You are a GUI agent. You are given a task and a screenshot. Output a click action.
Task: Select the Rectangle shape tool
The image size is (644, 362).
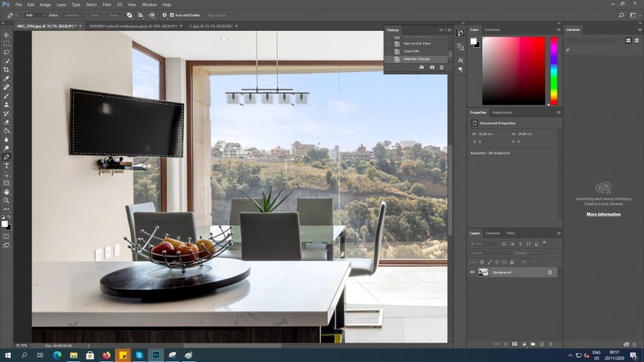click(6, 183)
